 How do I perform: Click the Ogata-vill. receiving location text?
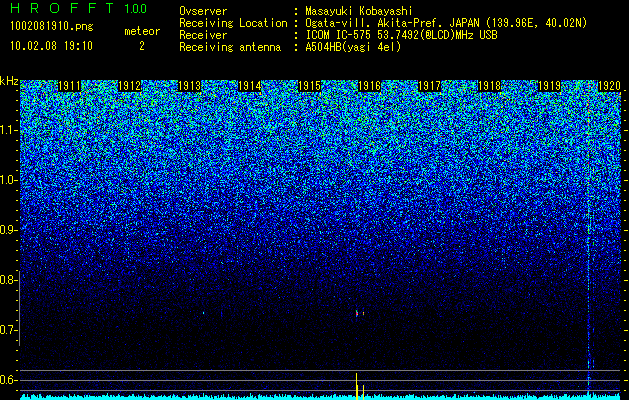(446, 23)
